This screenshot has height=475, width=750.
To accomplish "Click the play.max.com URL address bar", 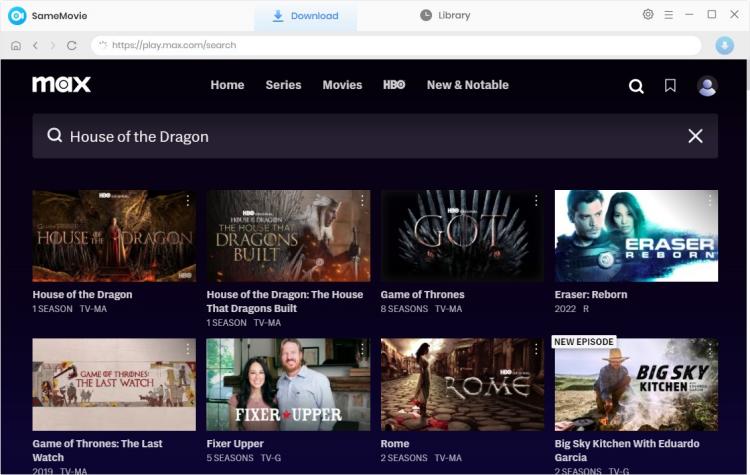I will (396, 45).
